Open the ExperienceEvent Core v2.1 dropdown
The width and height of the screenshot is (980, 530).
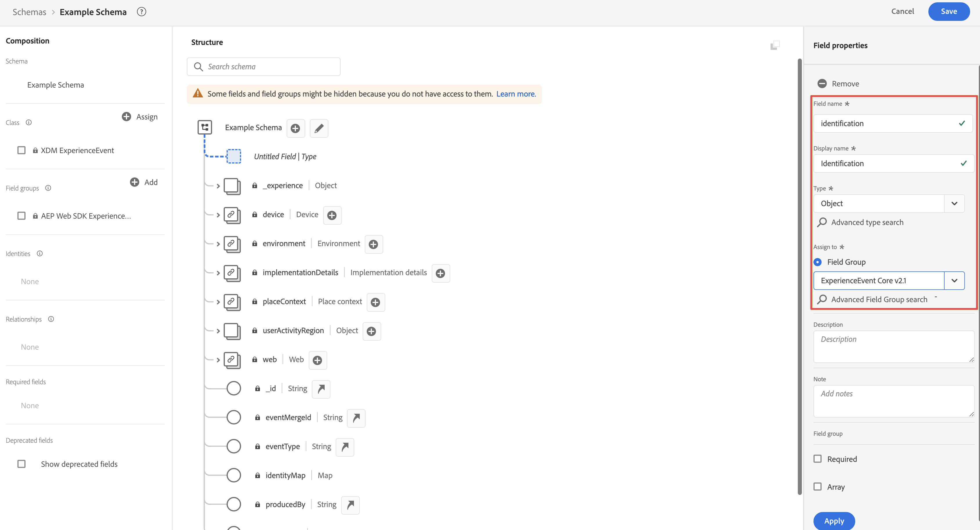[x=954, y=281]
